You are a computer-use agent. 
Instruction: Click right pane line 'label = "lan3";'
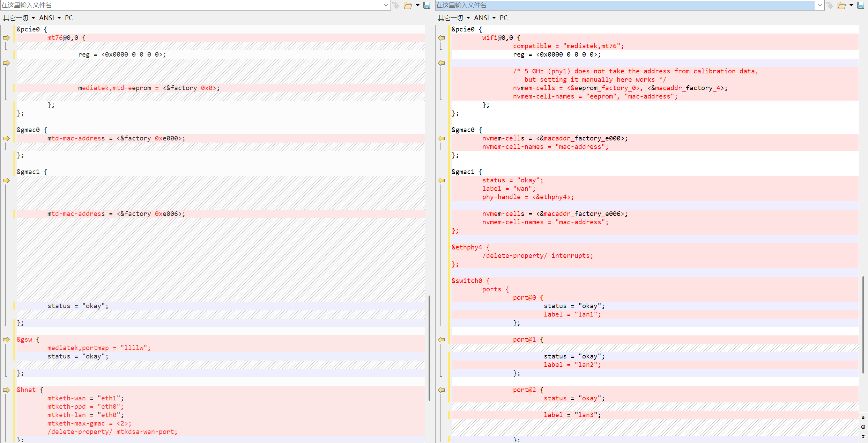pyautogui.click(x=572, y=415)
